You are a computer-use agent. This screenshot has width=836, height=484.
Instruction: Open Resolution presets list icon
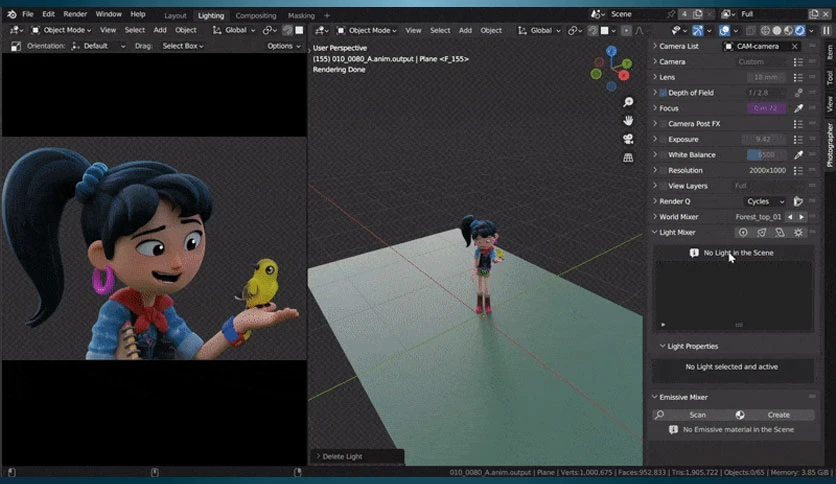798,171
